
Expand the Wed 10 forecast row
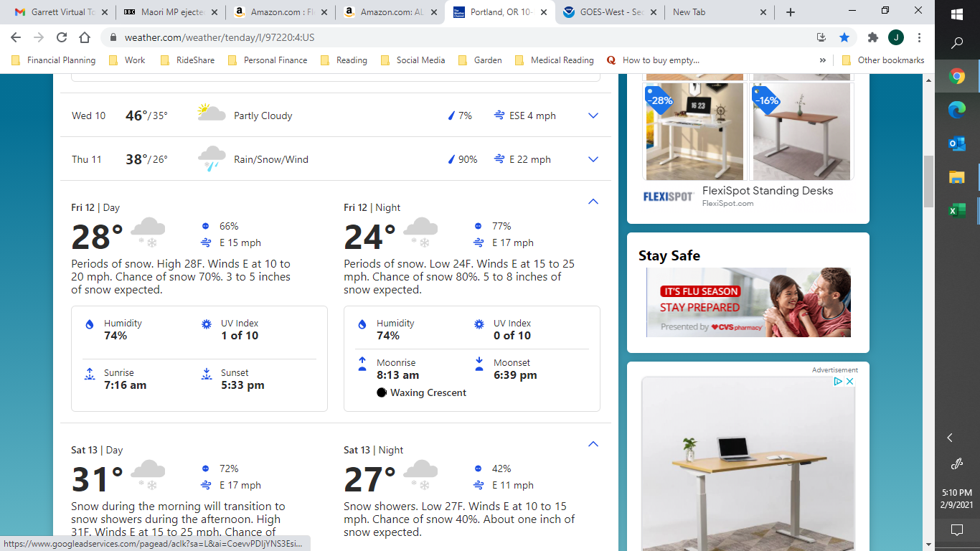(593, 116)
